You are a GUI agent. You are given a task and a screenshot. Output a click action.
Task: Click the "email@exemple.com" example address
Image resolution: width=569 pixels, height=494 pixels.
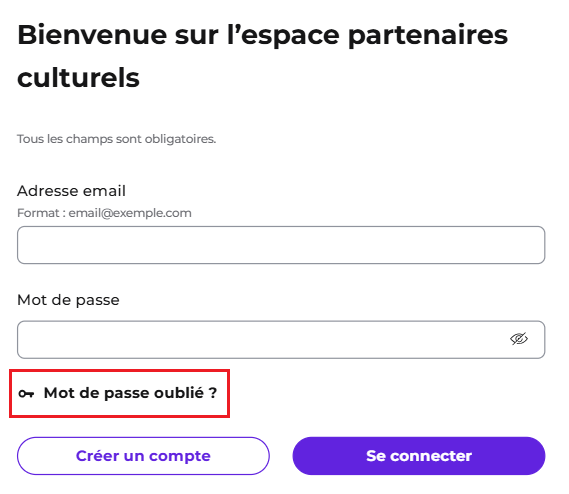[130, 213]
